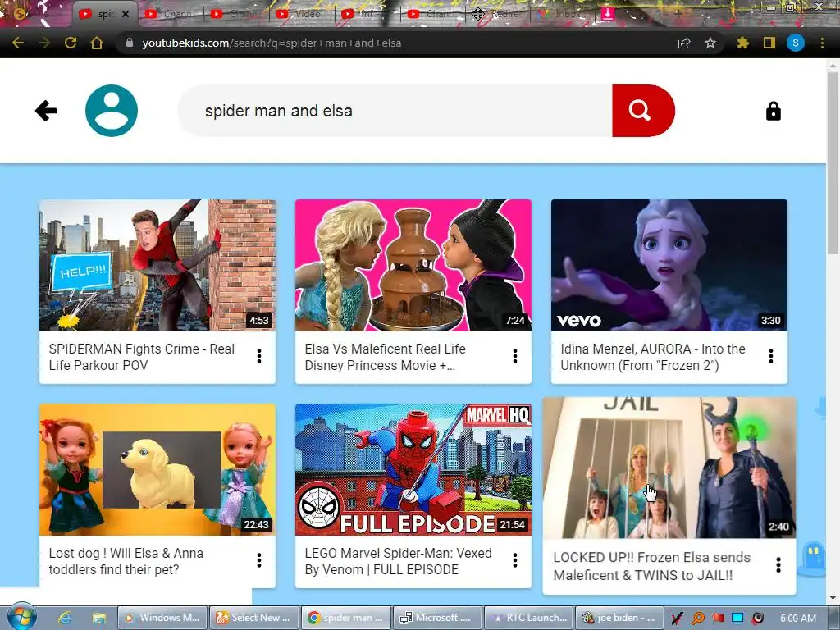
Task: View site info via the padlock icon
Action: tap(129, 43)
